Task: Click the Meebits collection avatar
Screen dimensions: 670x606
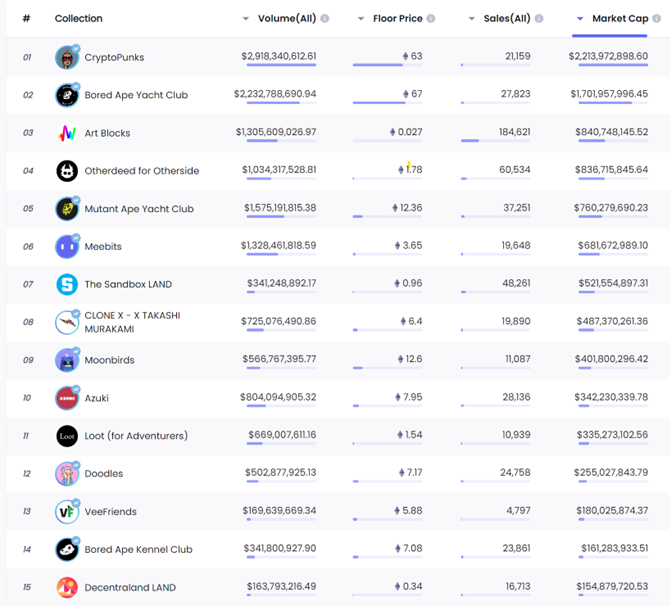Action: pyautogui.click(x=67, y=246)
